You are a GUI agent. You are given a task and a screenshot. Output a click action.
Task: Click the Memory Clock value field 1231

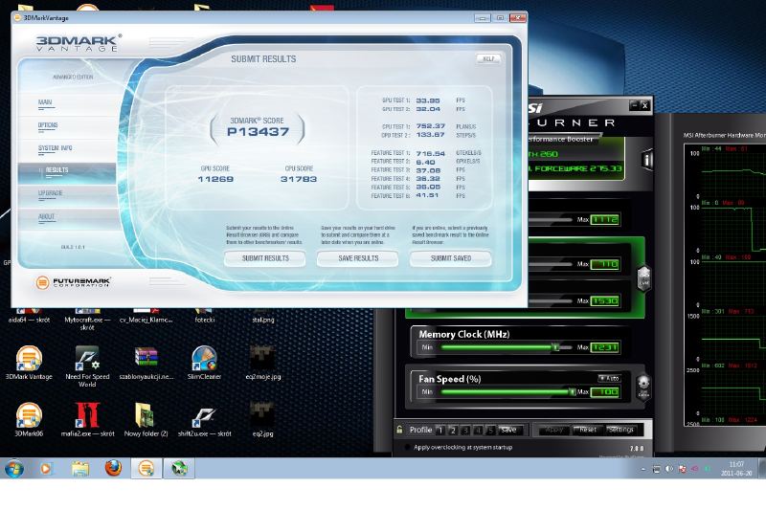pyautogui.click(x=605, y=347)
